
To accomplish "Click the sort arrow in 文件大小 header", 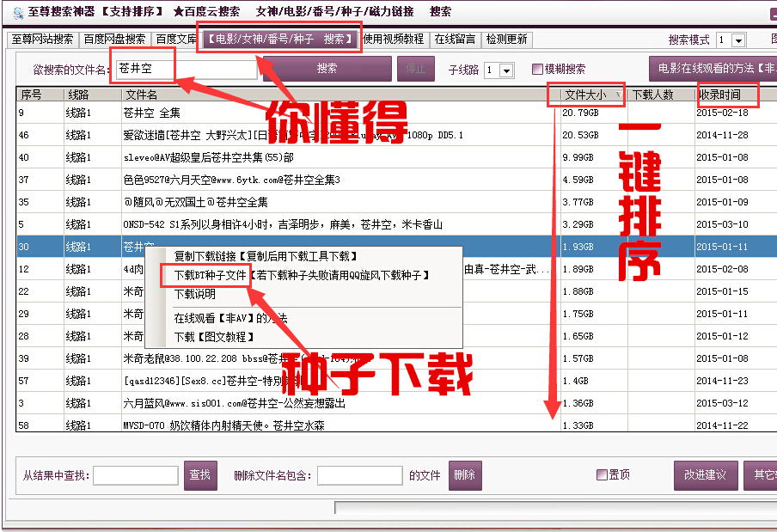I will 619,95.
